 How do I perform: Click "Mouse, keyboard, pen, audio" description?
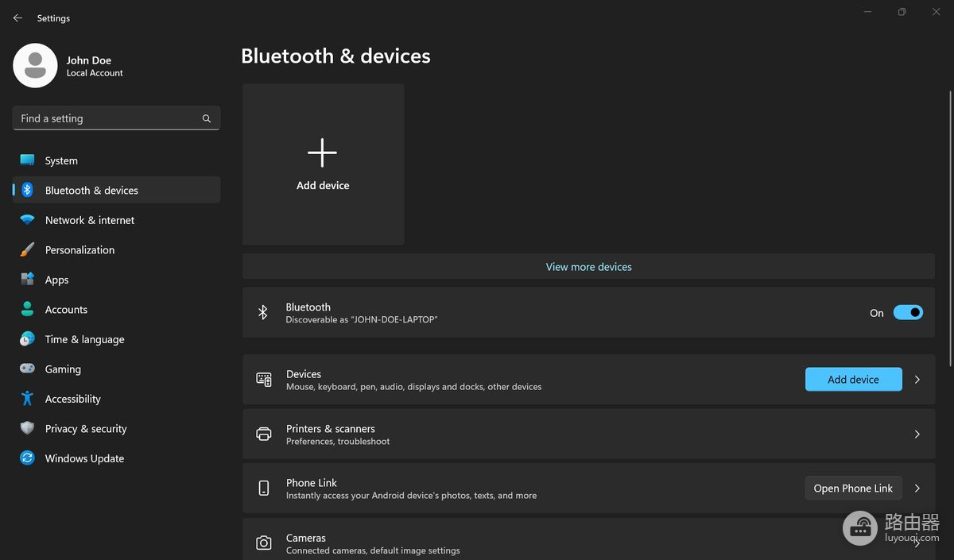tap(413, 387)
